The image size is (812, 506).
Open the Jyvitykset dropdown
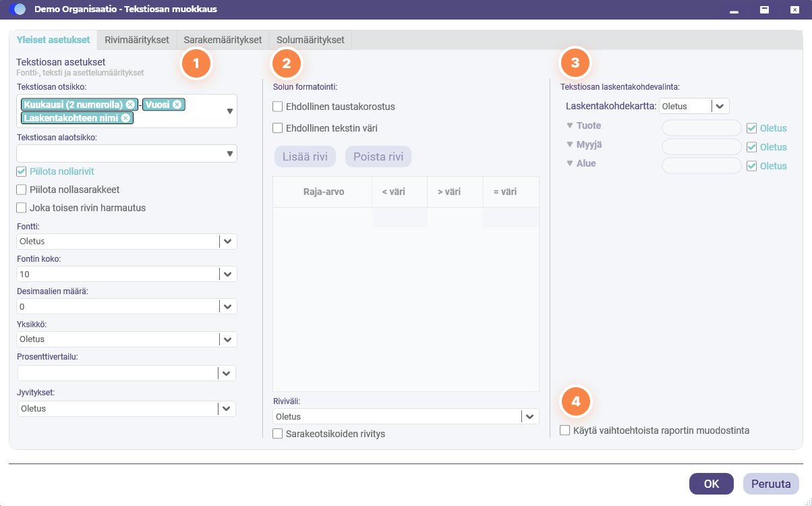tap(228, 409)
